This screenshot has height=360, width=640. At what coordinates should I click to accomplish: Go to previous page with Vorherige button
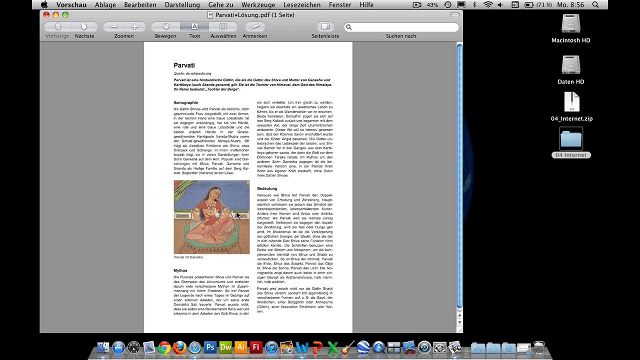[x=58, y=27]
